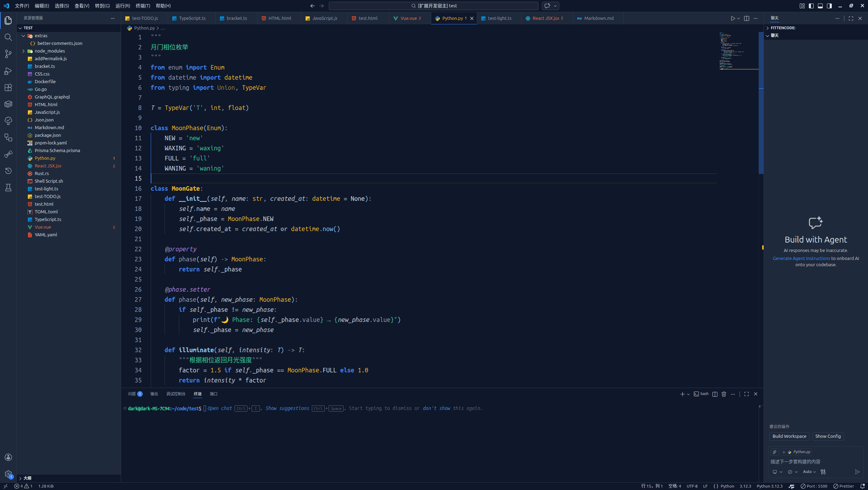The height and width of the screenshot is (490, 868).
Task: Click errors and warnings count in status bar
Action: (x=23, y=486)
